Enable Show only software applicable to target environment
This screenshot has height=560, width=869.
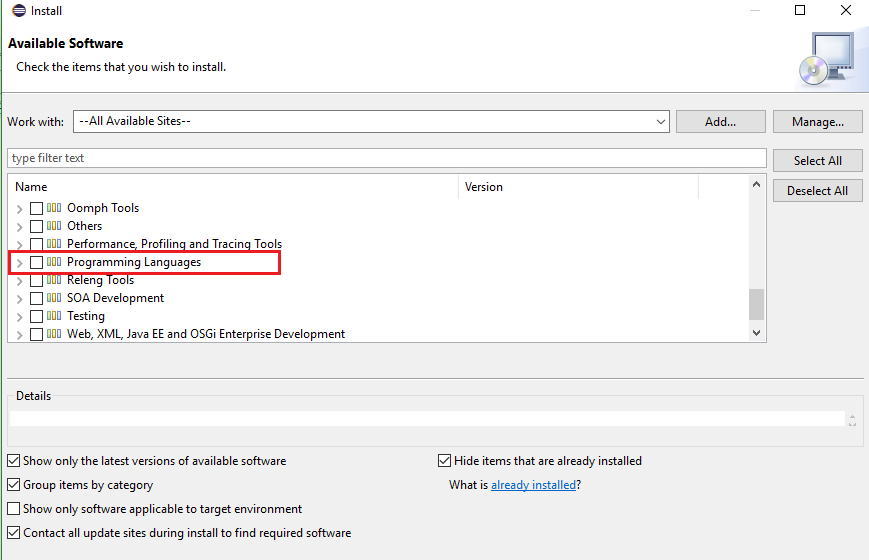13,508
